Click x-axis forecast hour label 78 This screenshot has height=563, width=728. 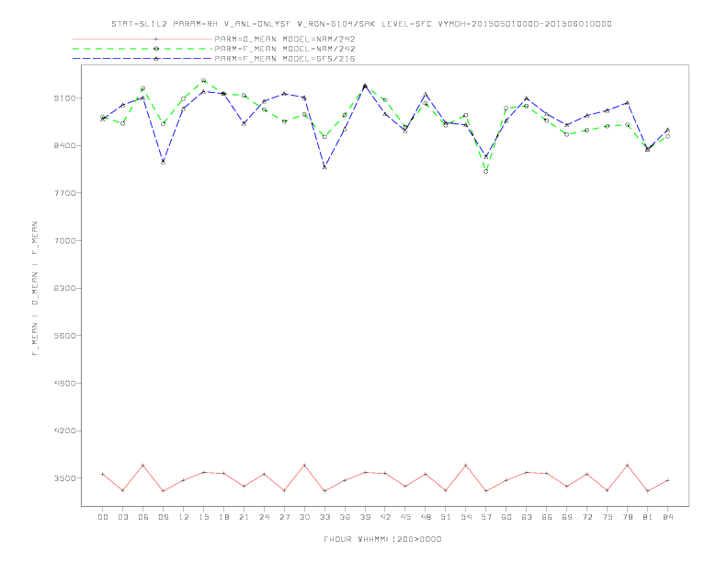tap(627, 517)
